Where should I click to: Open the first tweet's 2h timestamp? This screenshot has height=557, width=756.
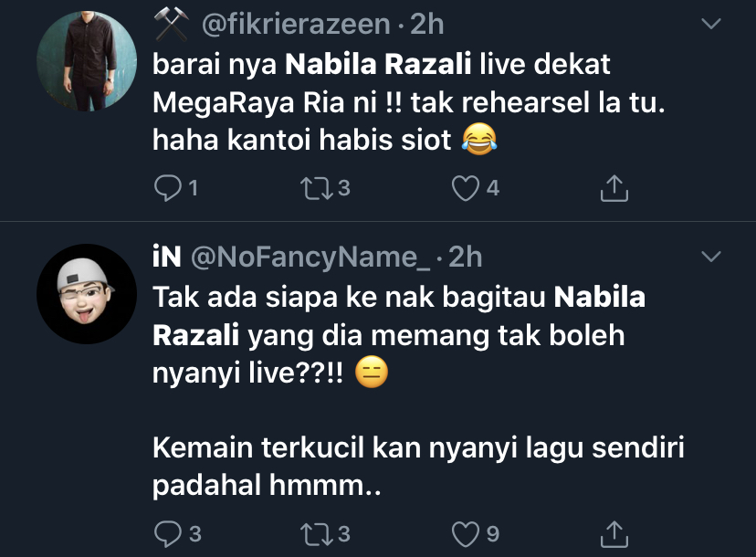[426, 25]
